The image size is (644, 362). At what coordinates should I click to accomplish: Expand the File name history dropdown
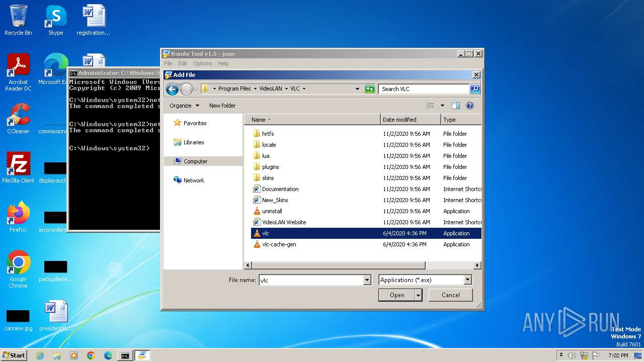(367, 280)
